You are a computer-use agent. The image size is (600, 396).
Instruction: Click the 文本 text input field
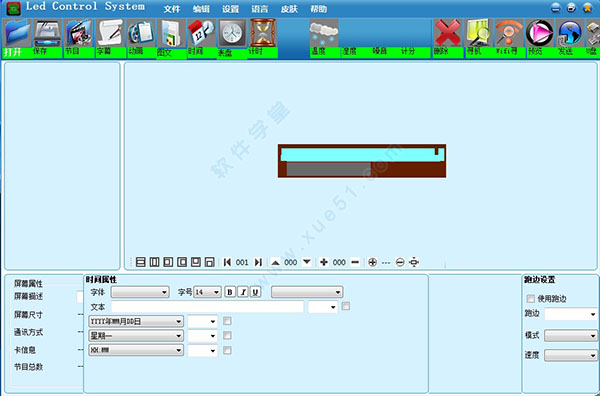click(207, 307)
